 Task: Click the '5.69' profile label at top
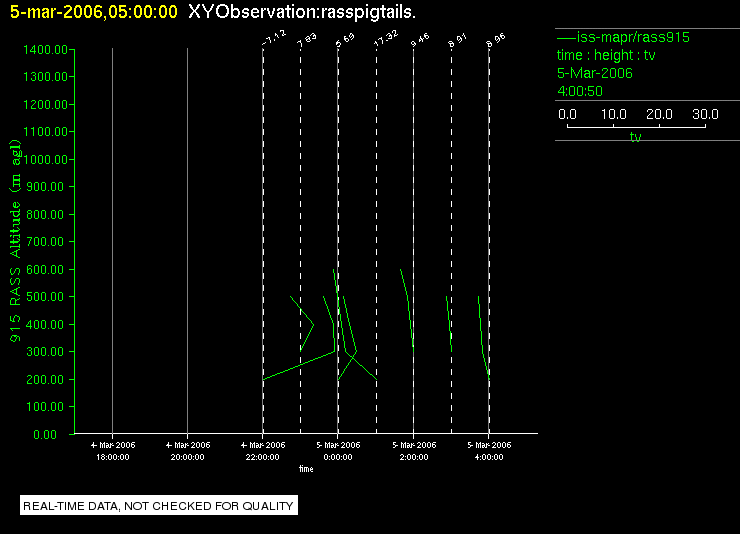[345, 40]
